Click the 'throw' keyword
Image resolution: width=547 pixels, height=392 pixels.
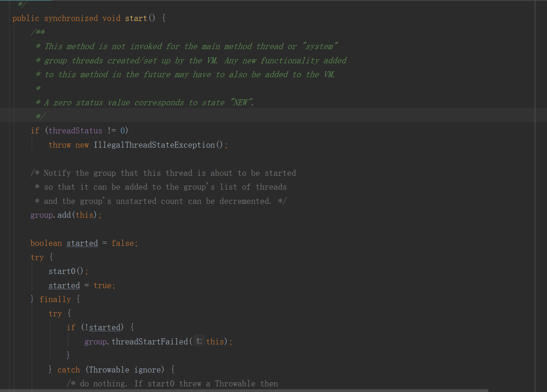point(60,145)
